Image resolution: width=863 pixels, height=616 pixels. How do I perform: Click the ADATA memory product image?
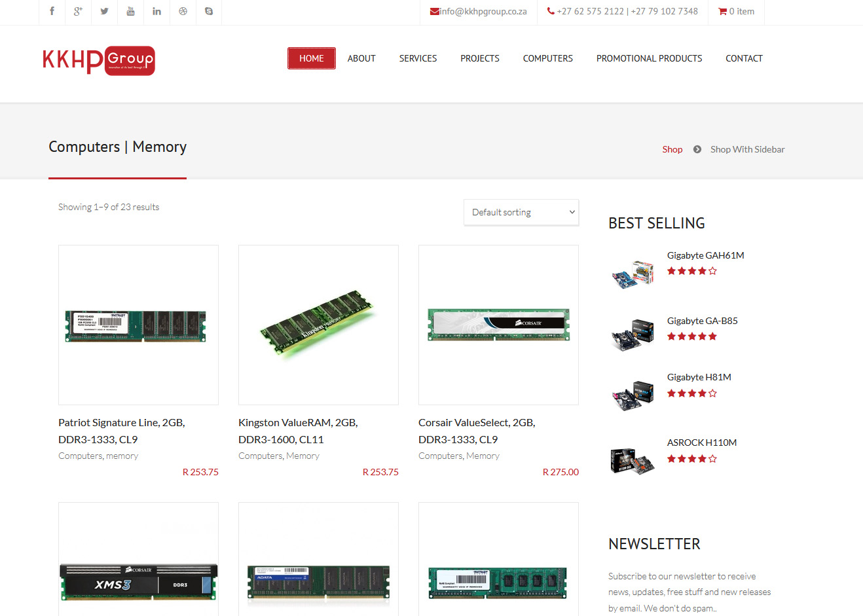click(318, 560)
